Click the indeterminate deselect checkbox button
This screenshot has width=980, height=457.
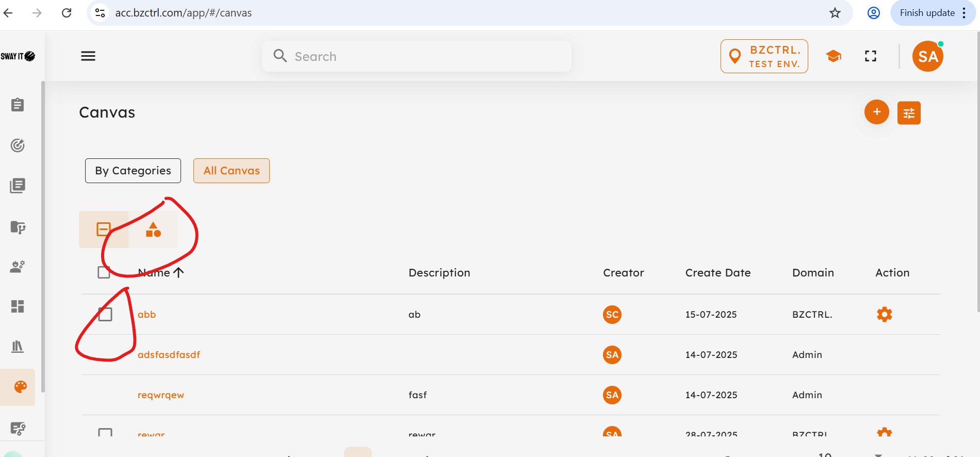104,230
